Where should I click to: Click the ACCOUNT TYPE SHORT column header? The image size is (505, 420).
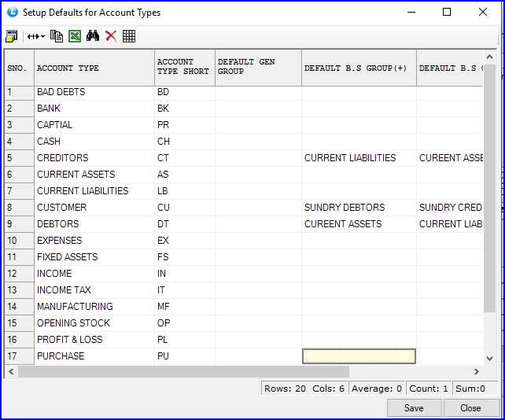185,68
